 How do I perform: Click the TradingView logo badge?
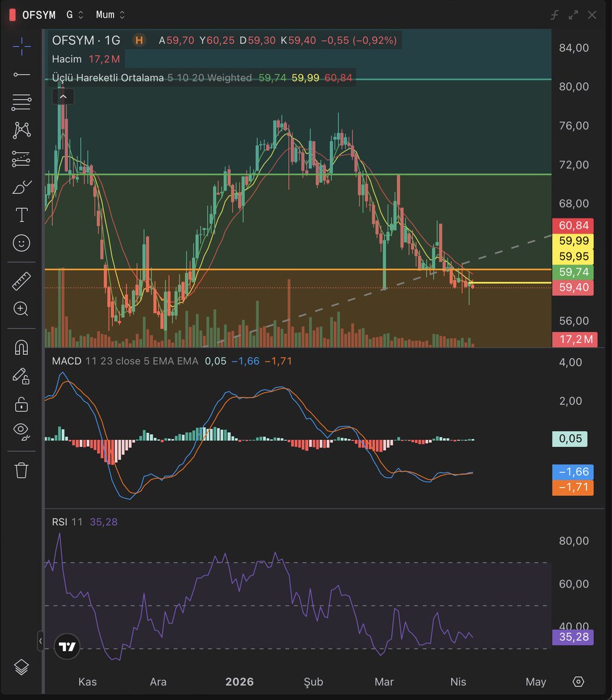click(68, 646)
